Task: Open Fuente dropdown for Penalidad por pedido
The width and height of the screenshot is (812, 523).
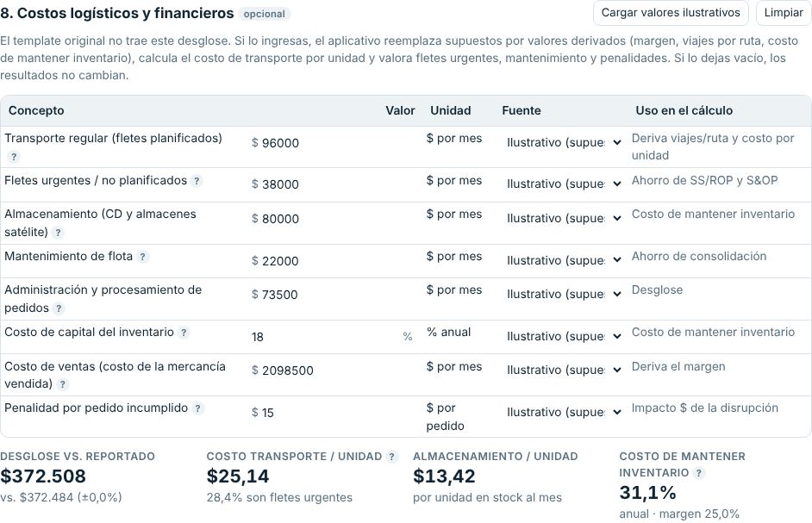Action: (x=564, y=412)
